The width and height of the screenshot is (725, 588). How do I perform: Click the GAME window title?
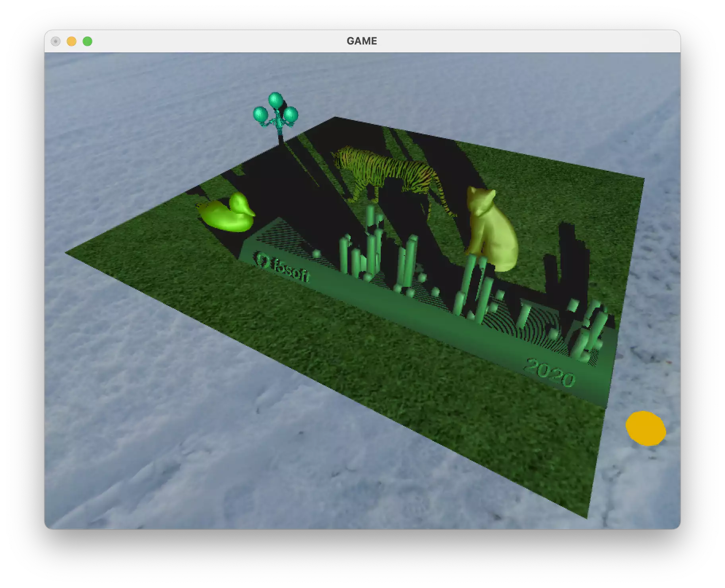(x=362, y=41)
